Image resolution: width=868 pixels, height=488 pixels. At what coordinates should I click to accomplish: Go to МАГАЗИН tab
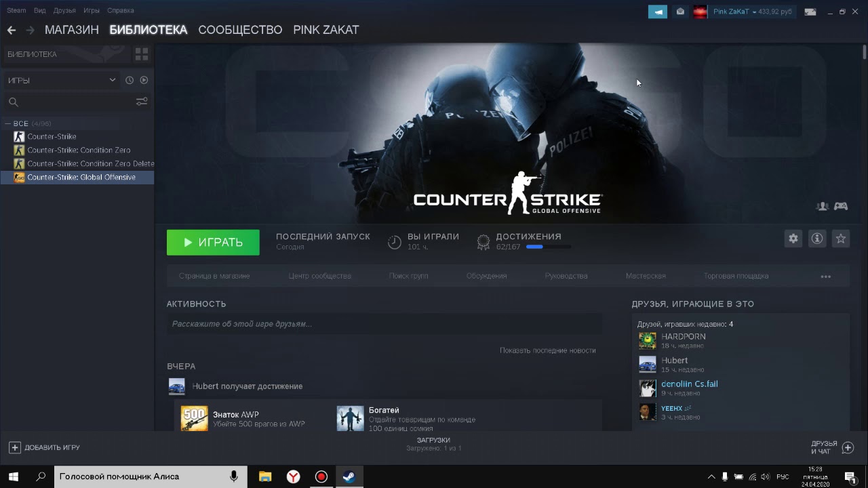click(72, 30)
